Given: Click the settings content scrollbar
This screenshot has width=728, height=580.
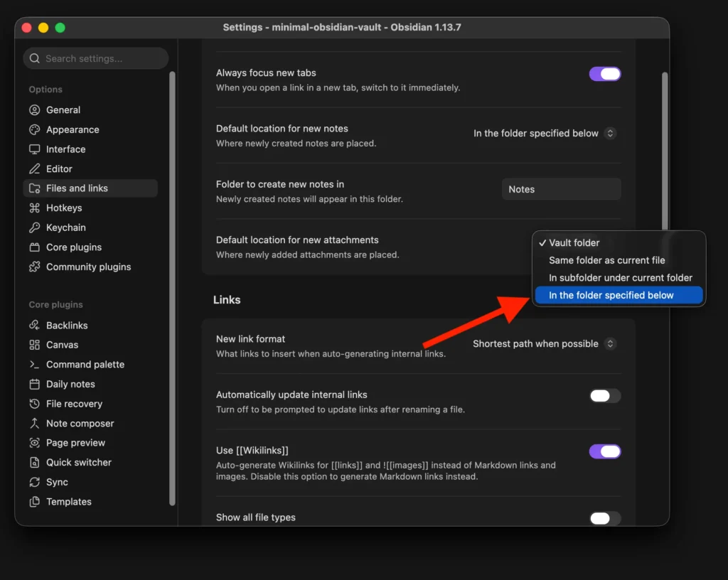Looking at the screenshot, I should (665, 151).
